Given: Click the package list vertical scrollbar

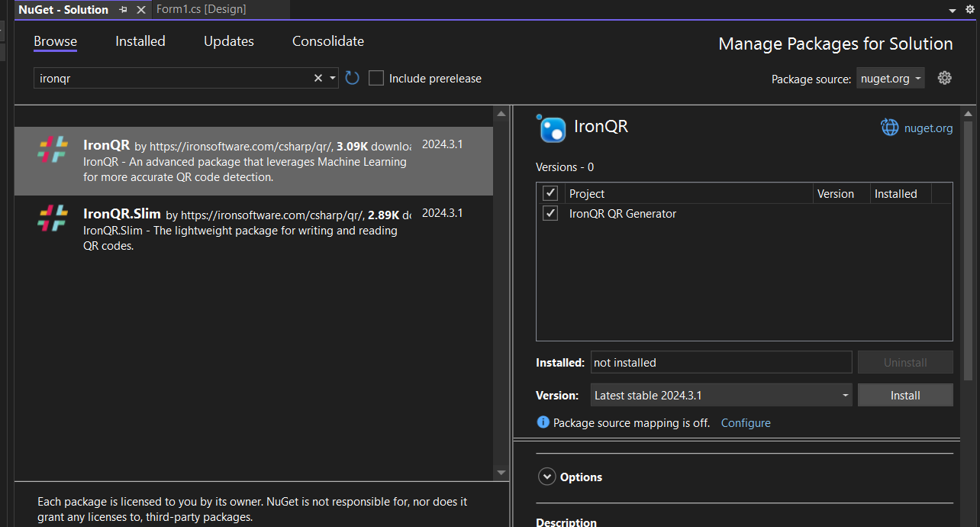Looking at the screenshot, I should (501, 290).
